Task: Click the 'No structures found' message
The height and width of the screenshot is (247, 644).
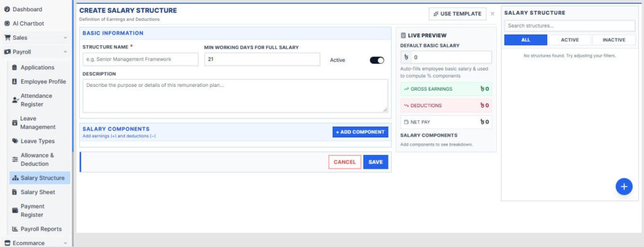Action: [570, 55]
